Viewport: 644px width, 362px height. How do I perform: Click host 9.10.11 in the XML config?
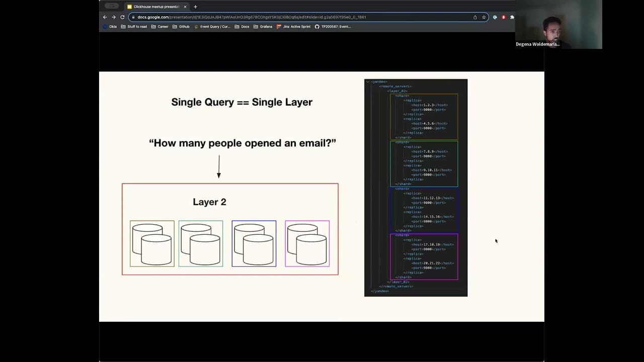pos(432,170)
